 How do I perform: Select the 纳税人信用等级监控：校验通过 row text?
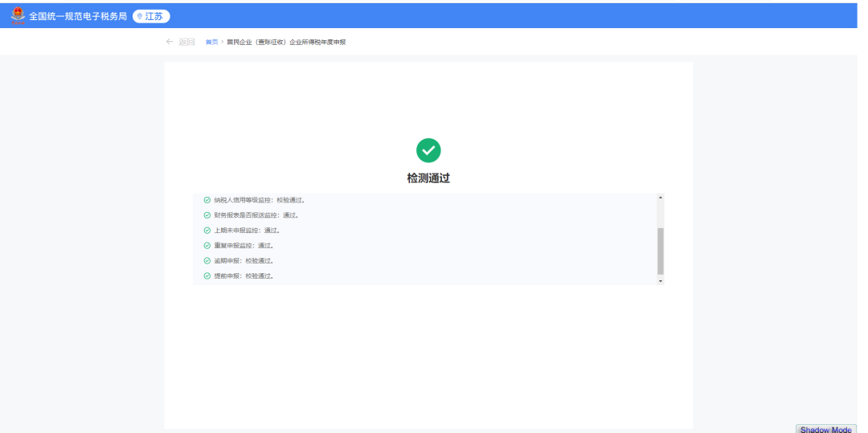[260, 200]
